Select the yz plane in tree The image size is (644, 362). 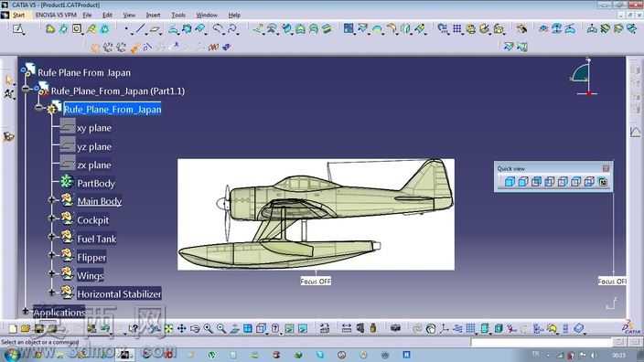tap(94, 146)
